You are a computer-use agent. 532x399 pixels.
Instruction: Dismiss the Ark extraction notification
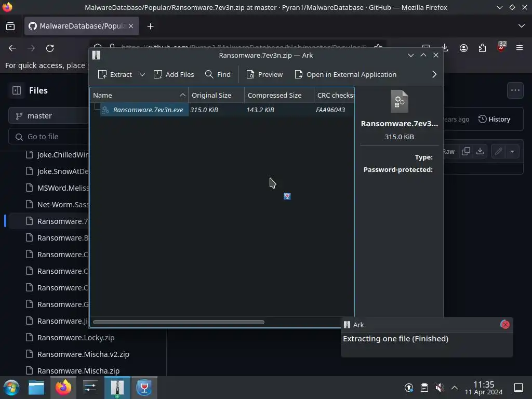click(505, 325)
